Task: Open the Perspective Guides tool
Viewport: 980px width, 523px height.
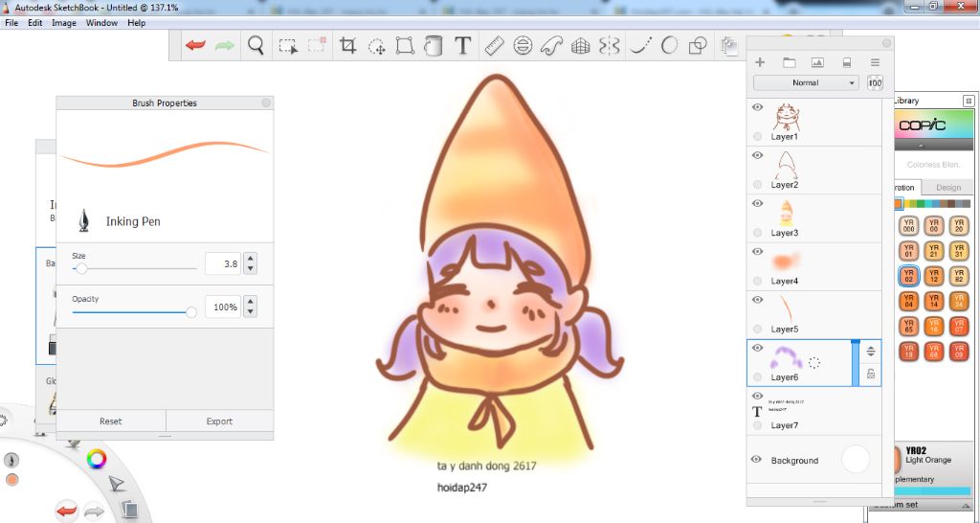Action: pyautogui.click(x=581, y=46)
